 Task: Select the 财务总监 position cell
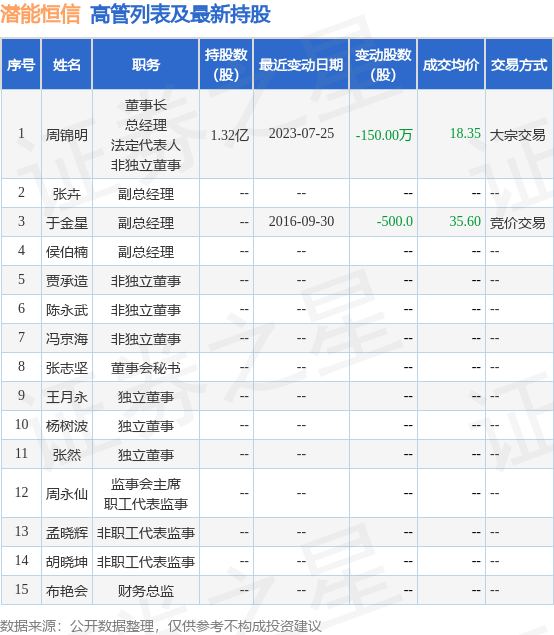click(x=146, y=591)
